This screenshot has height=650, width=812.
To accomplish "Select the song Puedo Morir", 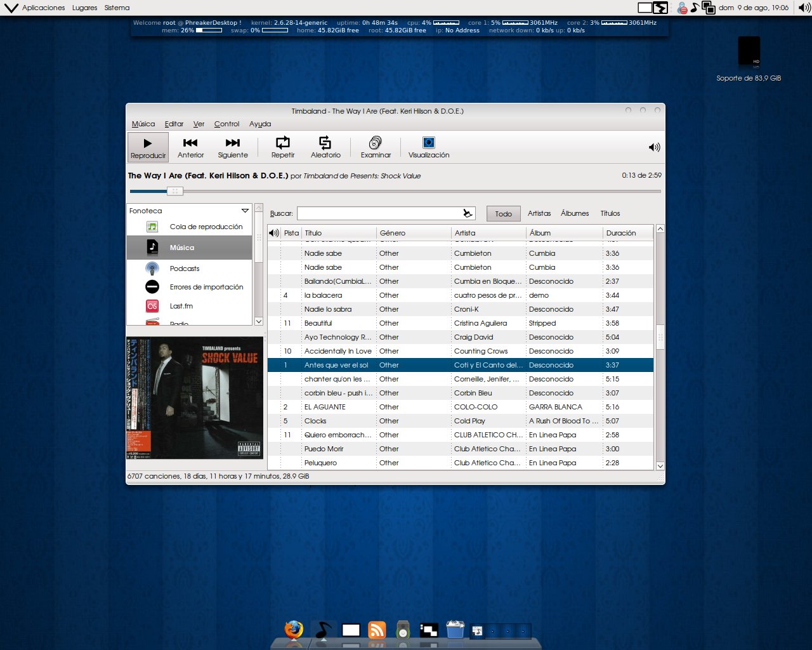I will pyautogui.click(x=461, y=449).
